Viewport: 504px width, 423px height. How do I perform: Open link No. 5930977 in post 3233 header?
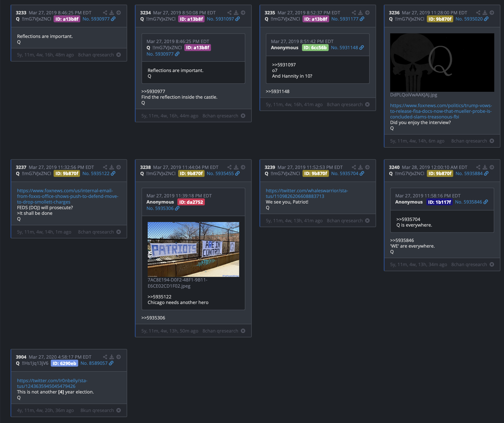pos(96,19)
